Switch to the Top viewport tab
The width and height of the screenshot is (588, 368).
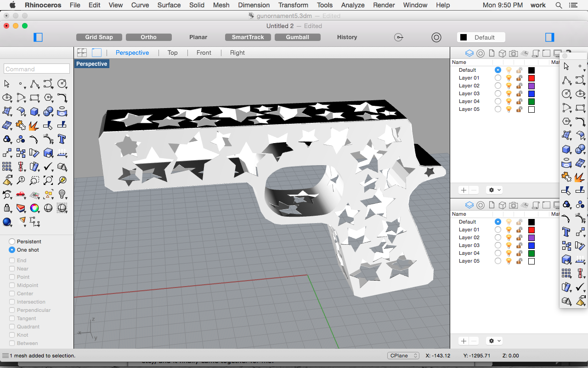pyautogui.click(x=173, y=53)
